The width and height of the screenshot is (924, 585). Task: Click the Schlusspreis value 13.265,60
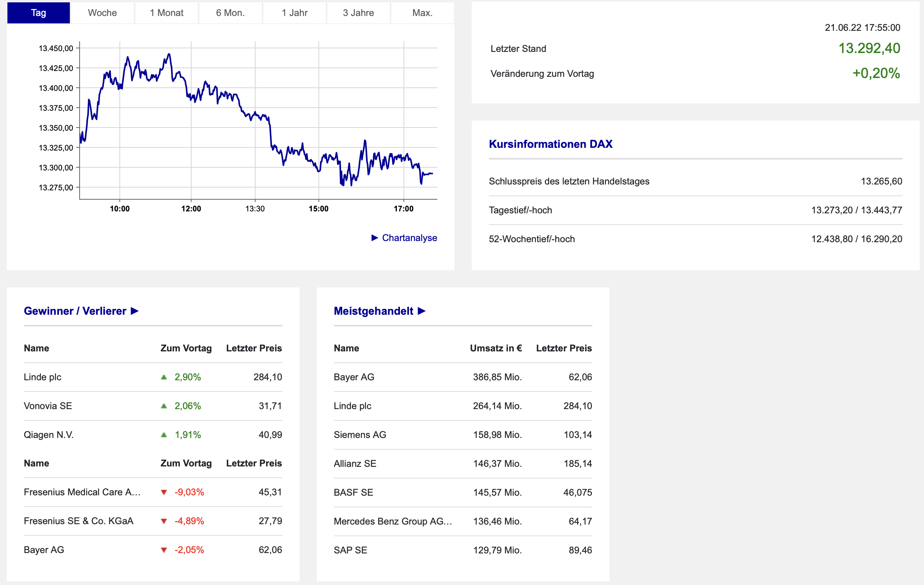(x=881, y=181)
